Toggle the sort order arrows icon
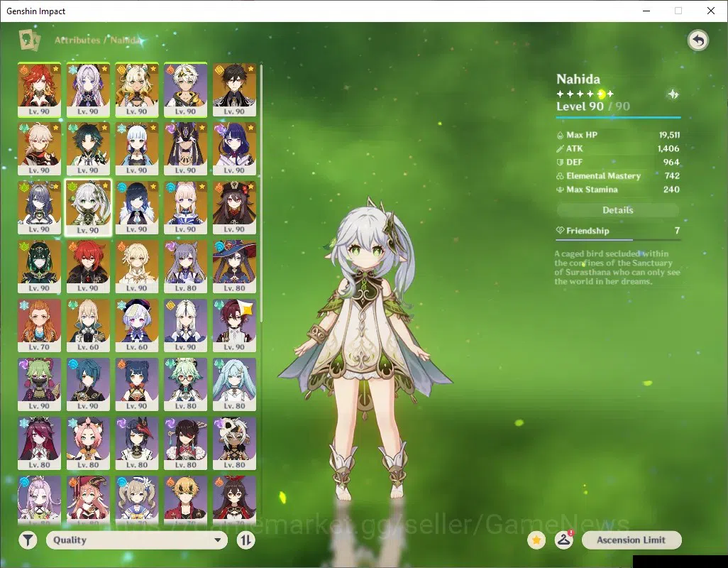Viewport: 728px width, 568px height. click(x=246, y=540)
